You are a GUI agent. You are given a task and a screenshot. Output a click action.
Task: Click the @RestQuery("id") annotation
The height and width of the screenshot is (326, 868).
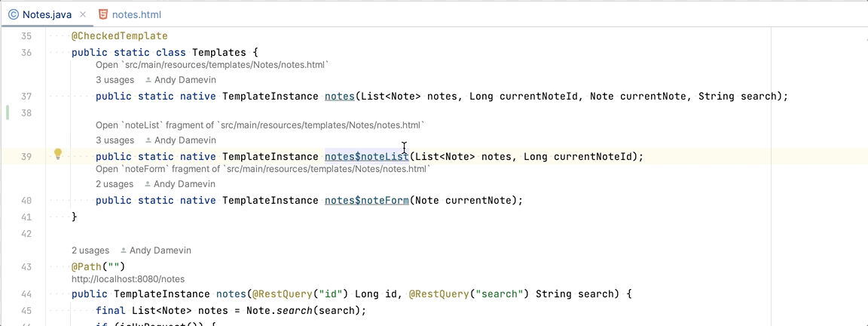(299, 294)
